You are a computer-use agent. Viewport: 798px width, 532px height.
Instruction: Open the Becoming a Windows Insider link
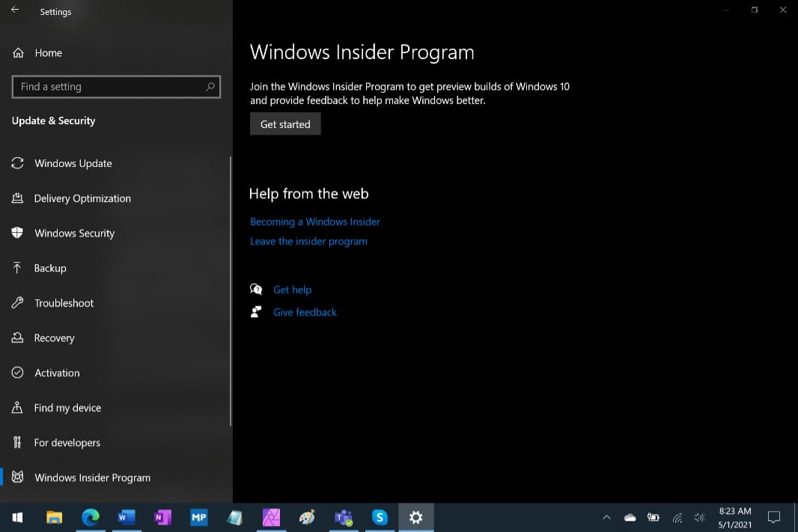coord(314,221)
